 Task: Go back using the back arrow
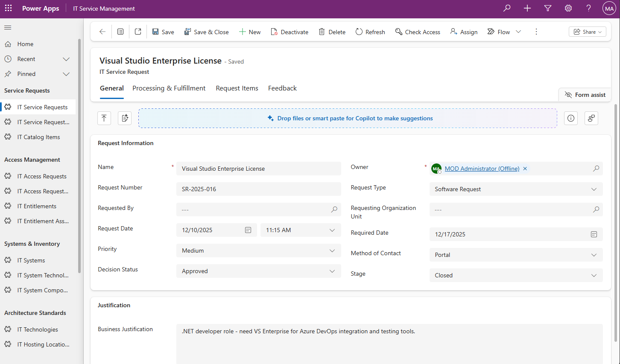click(102, 32)
